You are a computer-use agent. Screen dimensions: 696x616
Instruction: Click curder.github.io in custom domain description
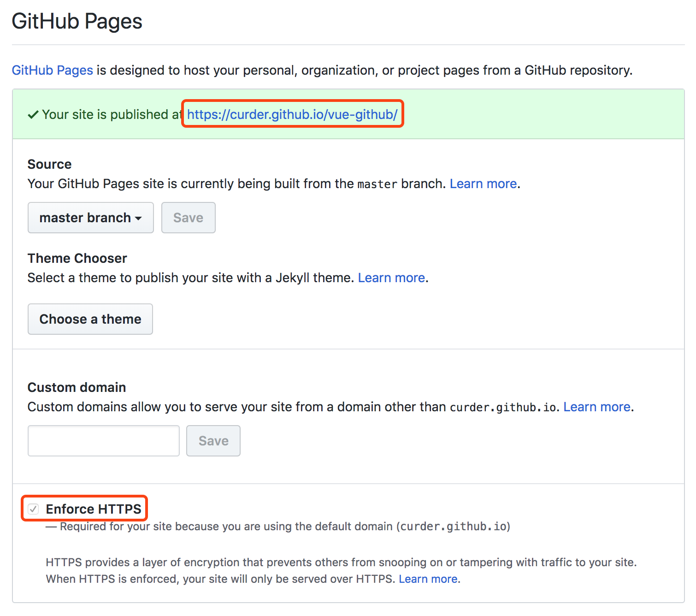pos(503,407)
